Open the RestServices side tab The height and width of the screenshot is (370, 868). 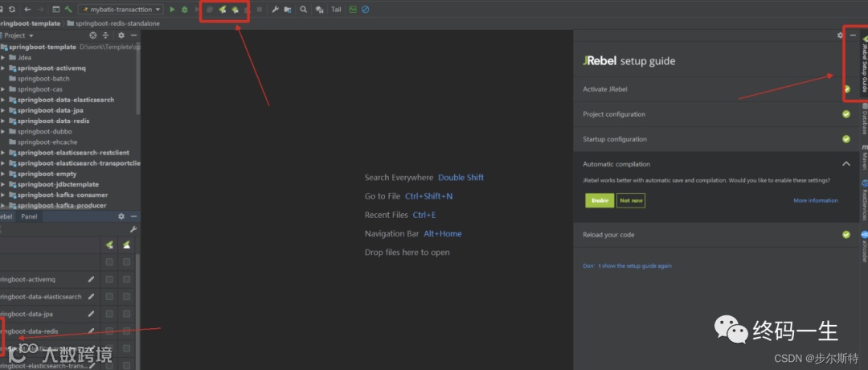[x=863, y=200]
